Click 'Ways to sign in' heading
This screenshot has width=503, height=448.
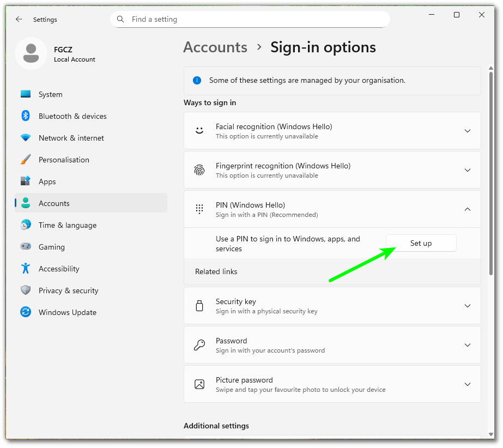click(x=210, y=102)
